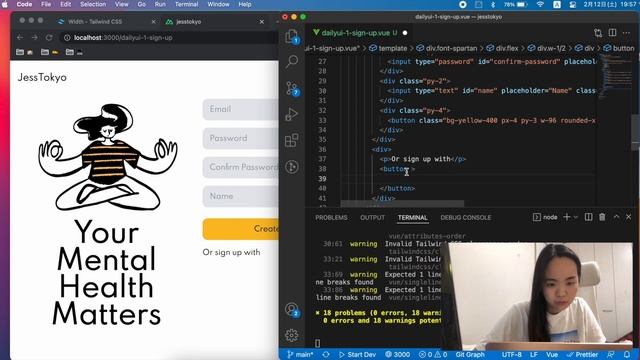This screenshot has width=640, height=360.
Task: Open the Run and Debug view
Action: click(x=291, y=114)
